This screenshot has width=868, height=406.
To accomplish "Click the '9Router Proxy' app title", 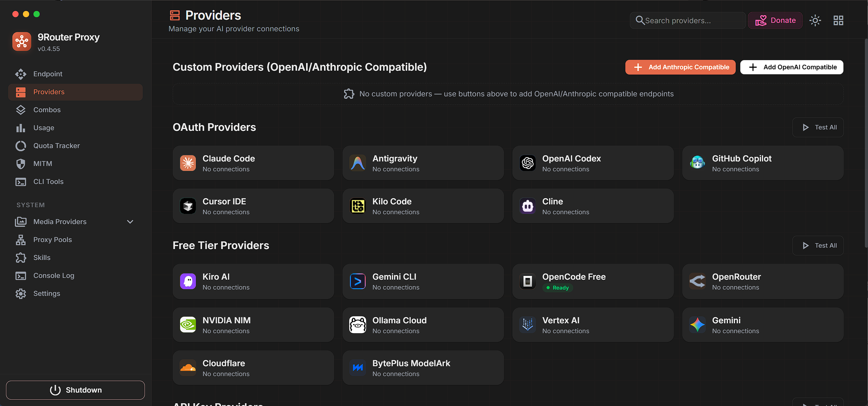I will pyautogui.click(x=69, y=37).
